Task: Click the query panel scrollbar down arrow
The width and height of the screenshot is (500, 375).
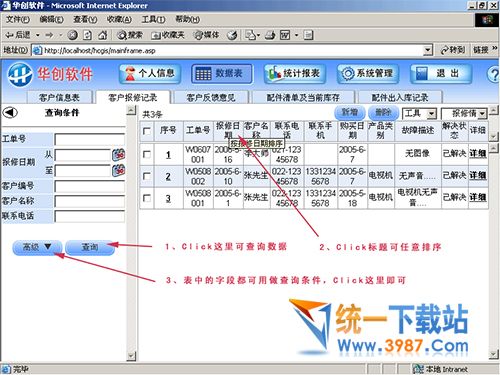Action: (x=132, y=356)
